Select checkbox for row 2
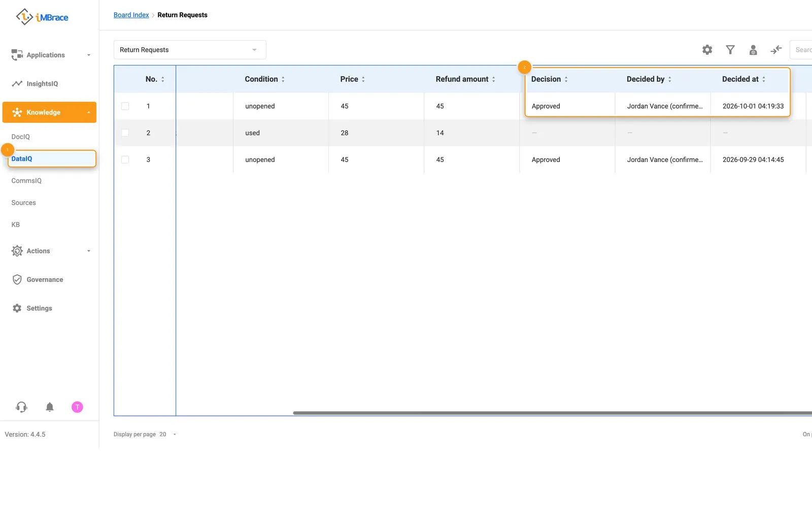 (x=125, y=133)
